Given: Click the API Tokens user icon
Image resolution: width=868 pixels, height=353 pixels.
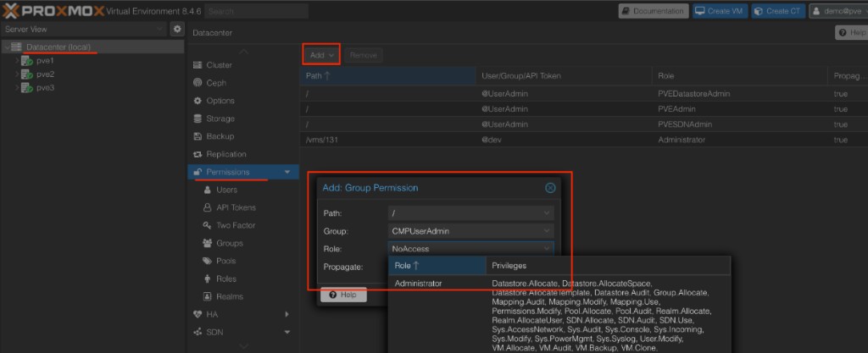Looking at the screenshot, I should (x=208, y=207).
